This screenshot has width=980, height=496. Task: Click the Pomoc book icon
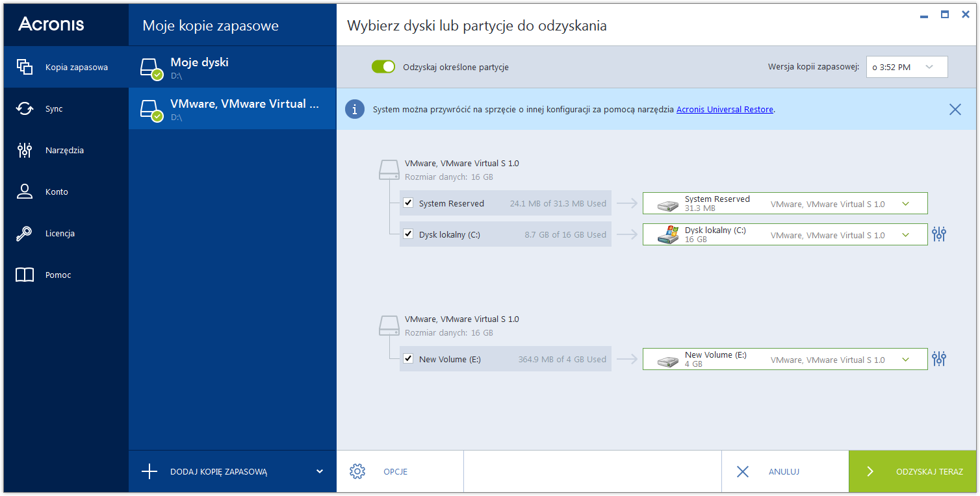(25, 275)
